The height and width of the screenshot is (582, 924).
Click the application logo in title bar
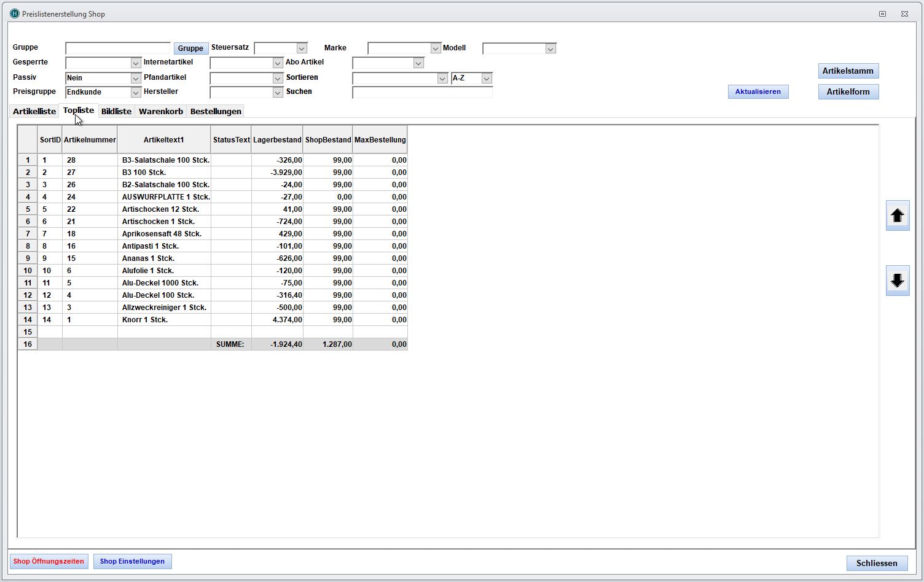(x=15, y=14)
